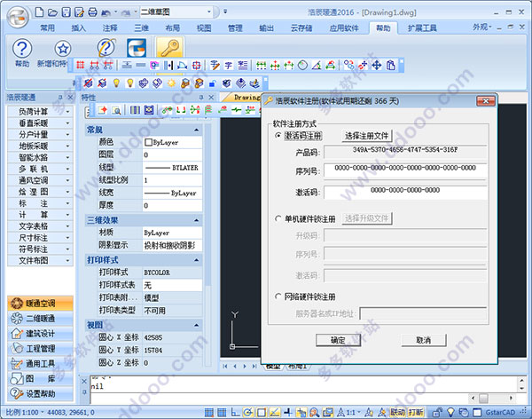Create a new drawing from quick access toolbar
The image size is (532, 419).
point(39,12)
